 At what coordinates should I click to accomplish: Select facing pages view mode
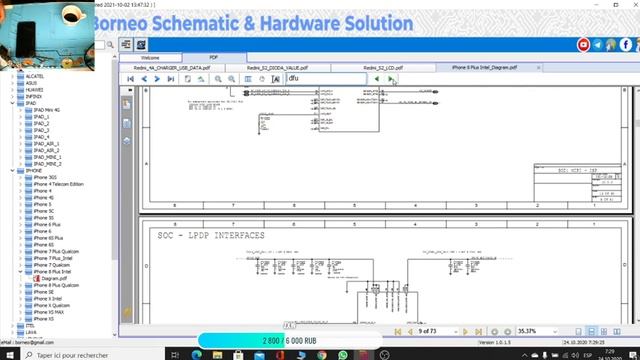tap(617, 331)
